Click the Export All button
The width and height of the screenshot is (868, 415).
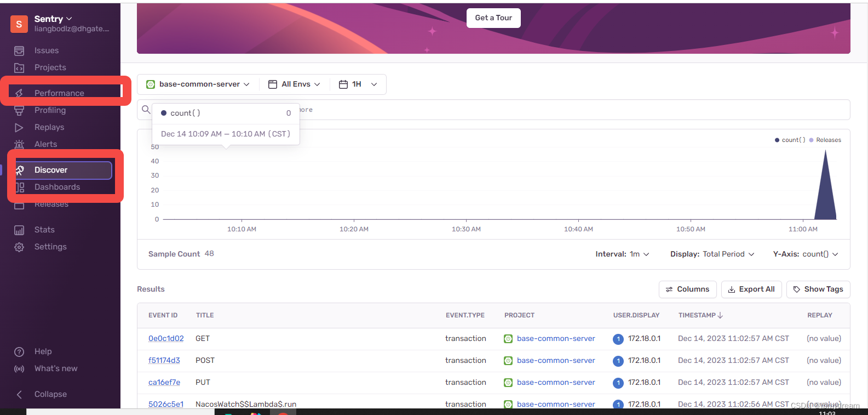[751, 289]
